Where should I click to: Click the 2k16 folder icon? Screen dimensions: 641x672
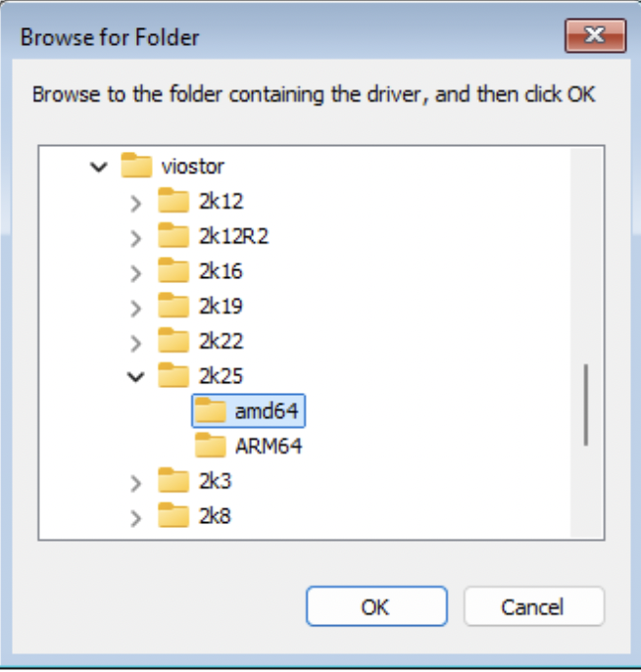tap(173, 271)
